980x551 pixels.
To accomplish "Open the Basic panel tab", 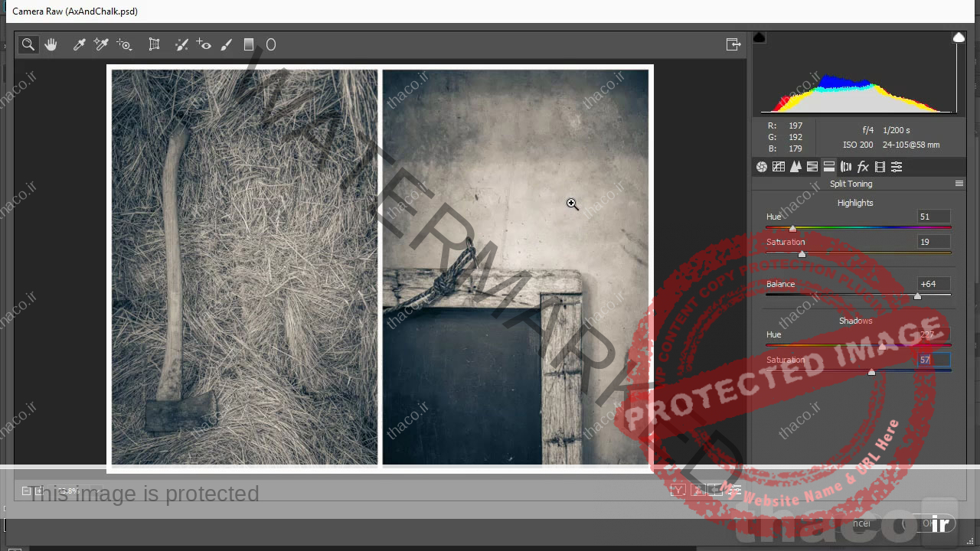I will pyautogui.click(x=762, y=167).
